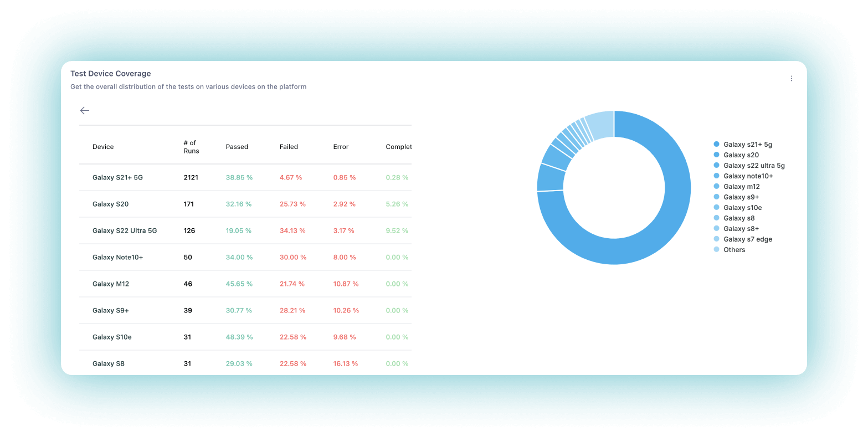This screenshot has height=436, width=868.
Task: Sort by the Device column header
Action: click(x=103, y=147)
